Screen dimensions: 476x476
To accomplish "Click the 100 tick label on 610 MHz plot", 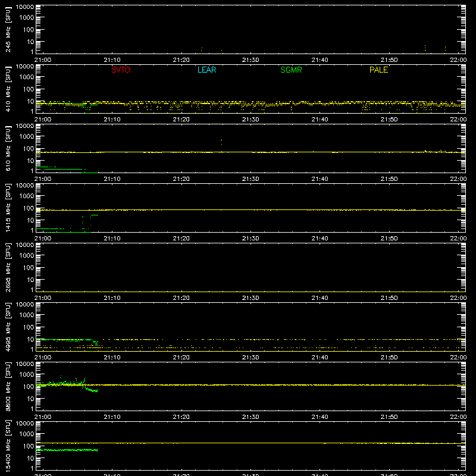I will click(29, 148).
